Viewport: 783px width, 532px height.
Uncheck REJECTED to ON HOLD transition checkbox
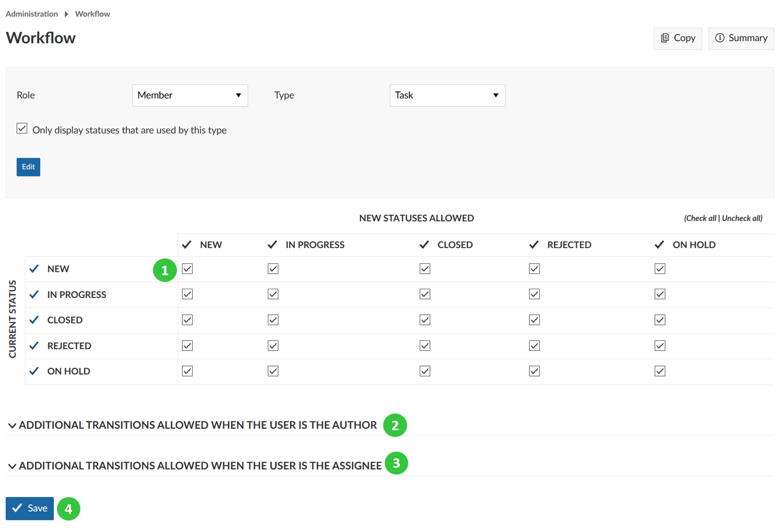[x=660, y=346]
